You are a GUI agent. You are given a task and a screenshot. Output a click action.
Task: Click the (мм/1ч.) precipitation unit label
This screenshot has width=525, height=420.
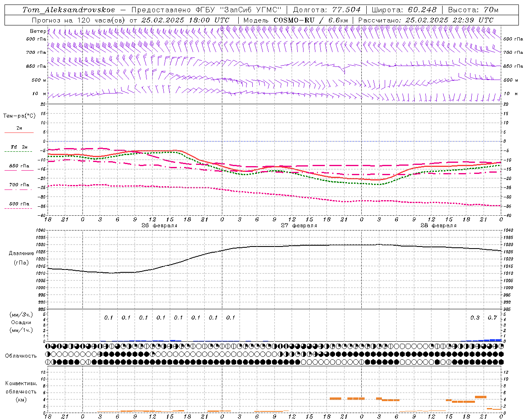coord(21,330)
